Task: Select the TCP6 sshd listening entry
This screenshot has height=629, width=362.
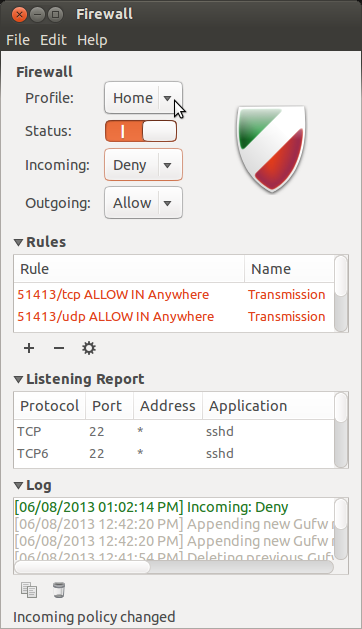Action: point(174,454)
